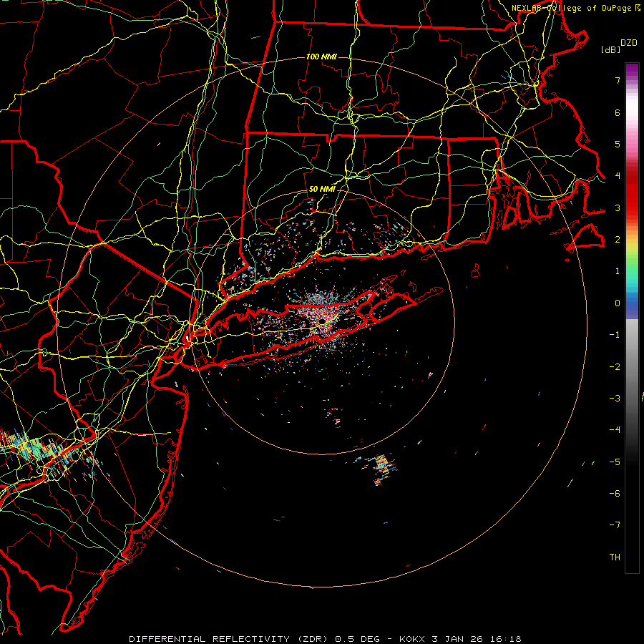Click the DIFFERENTIAL REFLECTIVITY (ZDR) caption text
The image size is (644, 644).
(x=228, y=639)
